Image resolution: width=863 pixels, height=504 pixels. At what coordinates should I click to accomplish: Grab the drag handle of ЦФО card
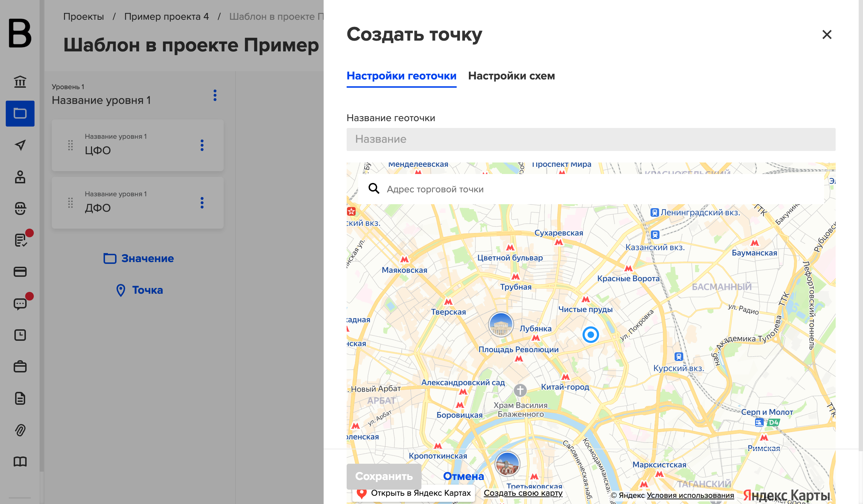(70, 145)
